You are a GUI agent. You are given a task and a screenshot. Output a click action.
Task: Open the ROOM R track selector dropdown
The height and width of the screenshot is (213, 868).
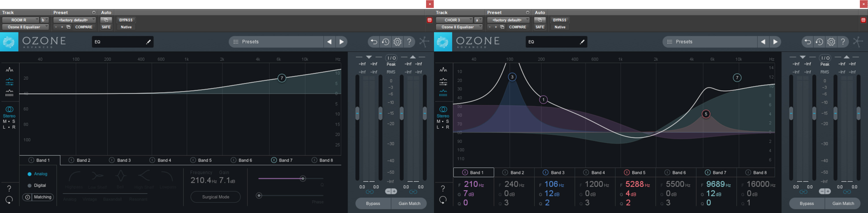click(20, 20)
